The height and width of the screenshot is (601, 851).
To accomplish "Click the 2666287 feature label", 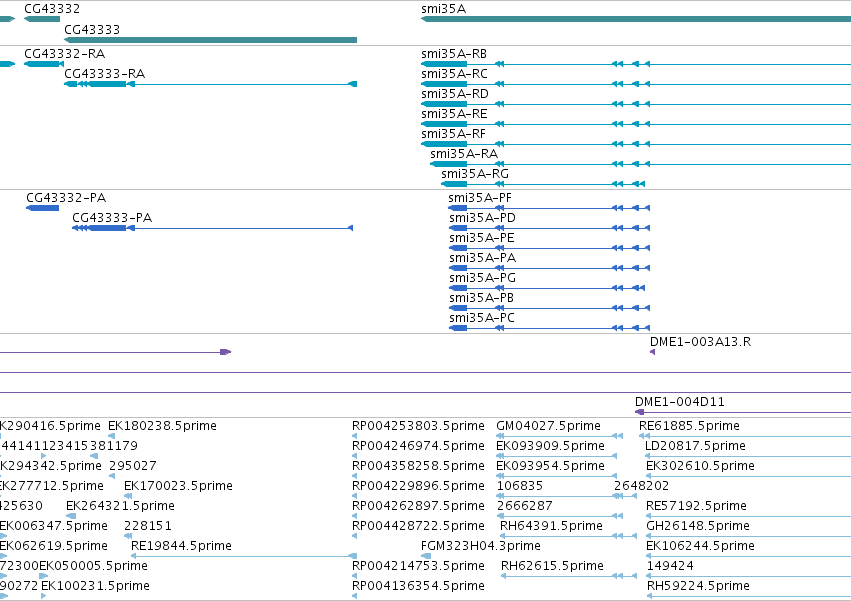I will 525,506.
